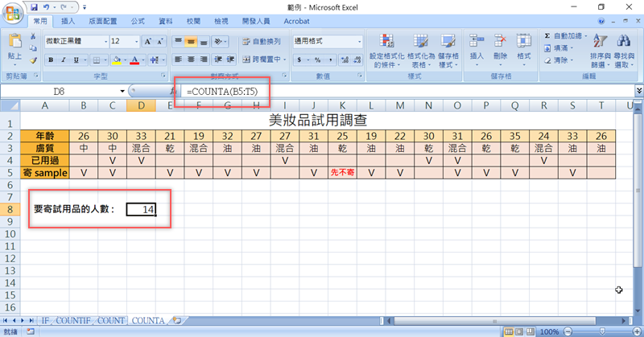Screen dimensions: 644x337
Task: Align text to the bottom
Action: coord(204,41)
